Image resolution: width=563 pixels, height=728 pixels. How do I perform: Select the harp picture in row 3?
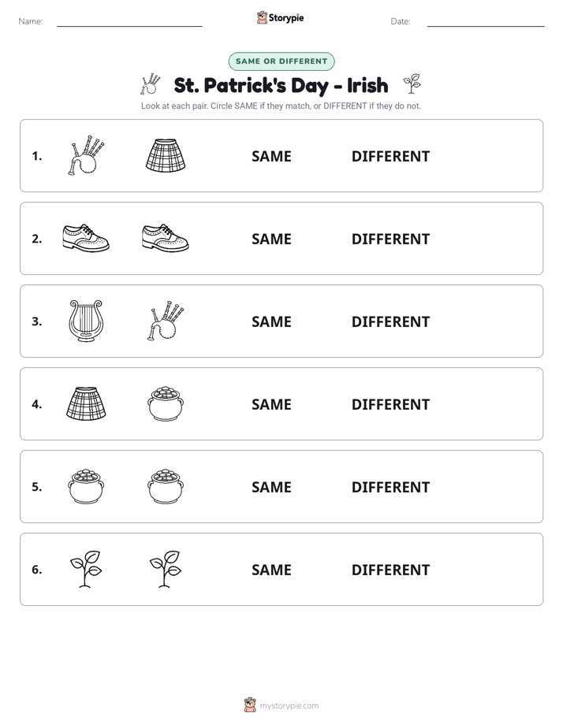tap(86, 321)
